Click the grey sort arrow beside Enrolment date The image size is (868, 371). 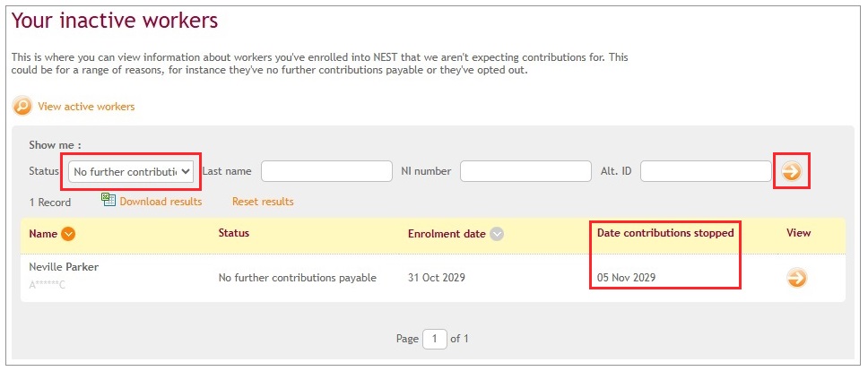(497, 234)
